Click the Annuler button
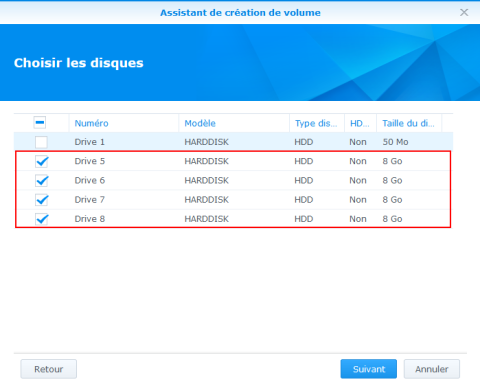Screen dimensions: 480x384 432,369
